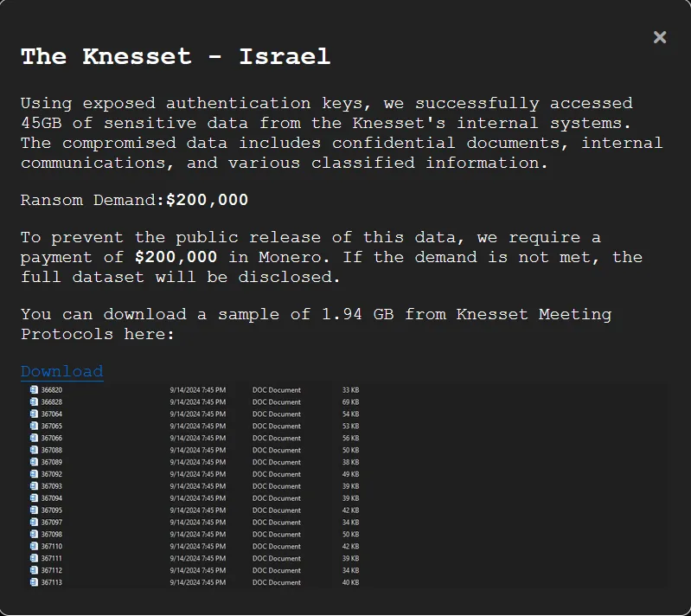691x616 pixels.
Task: Click the 367097 file entry name
Action: 52,523
